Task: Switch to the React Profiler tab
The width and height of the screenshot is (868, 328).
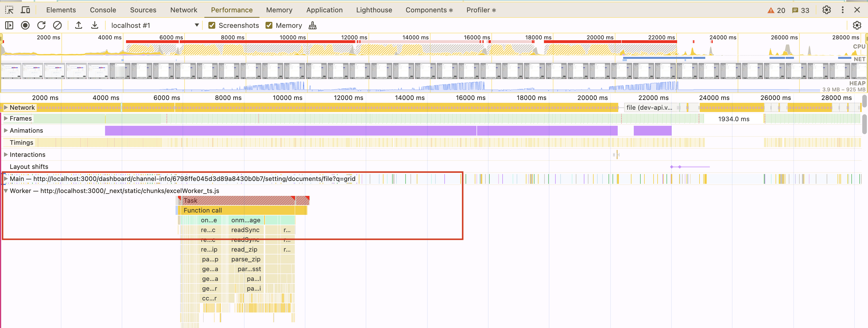Action: point(481,10)
